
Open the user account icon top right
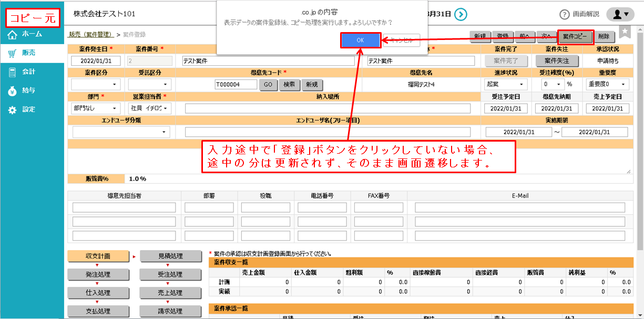pos(620,14)
